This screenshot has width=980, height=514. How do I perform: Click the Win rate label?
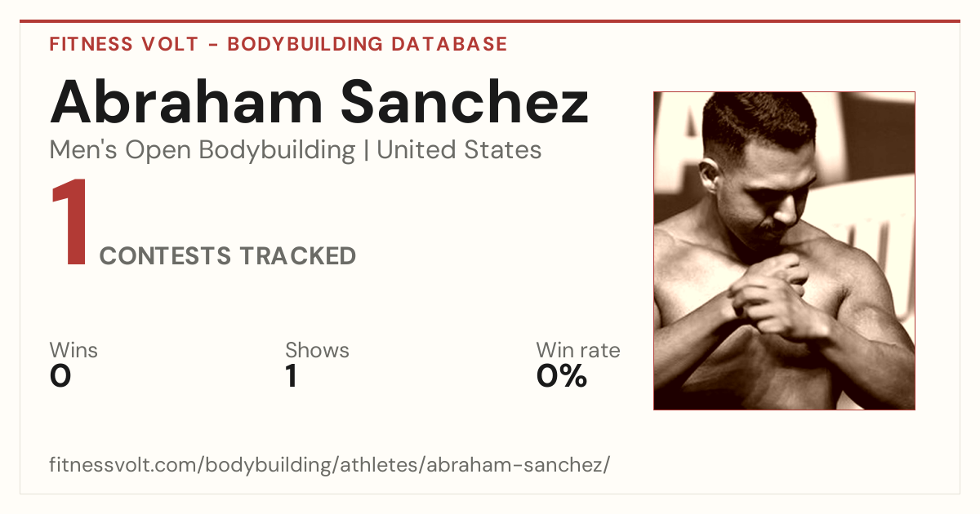click(578, 350)
